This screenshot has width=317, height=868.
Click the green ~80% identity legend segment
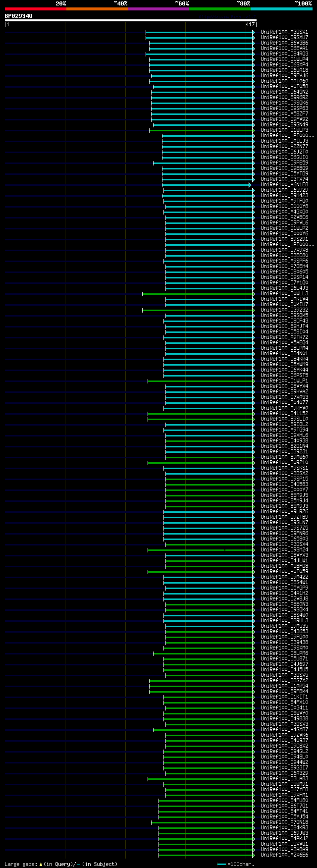220,9
